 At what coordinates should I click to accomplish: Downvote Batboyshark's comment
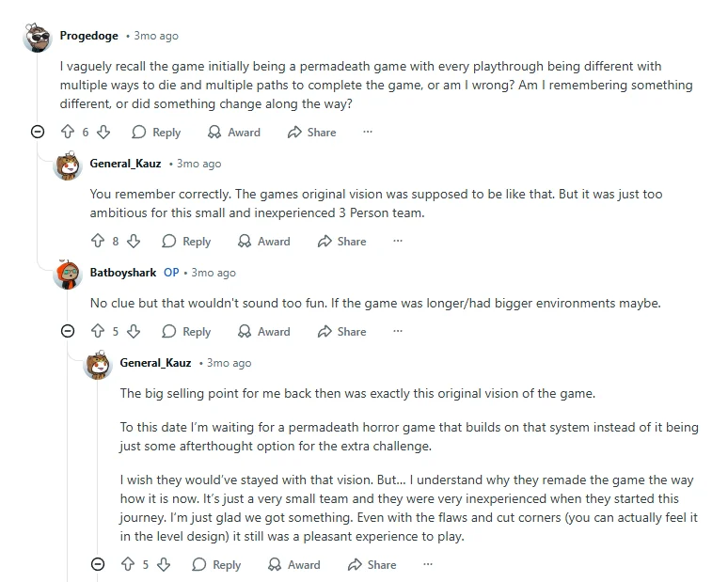134,331
